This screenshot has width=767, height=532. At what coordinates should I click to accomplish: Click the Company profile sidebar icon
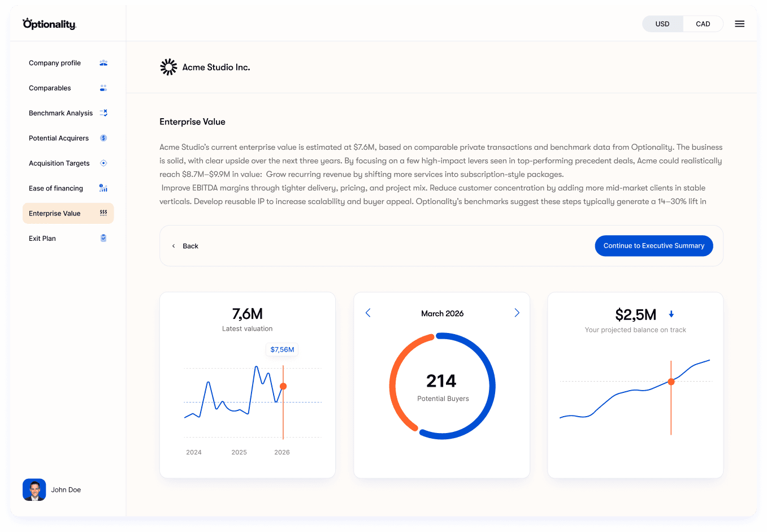point(103,63)
